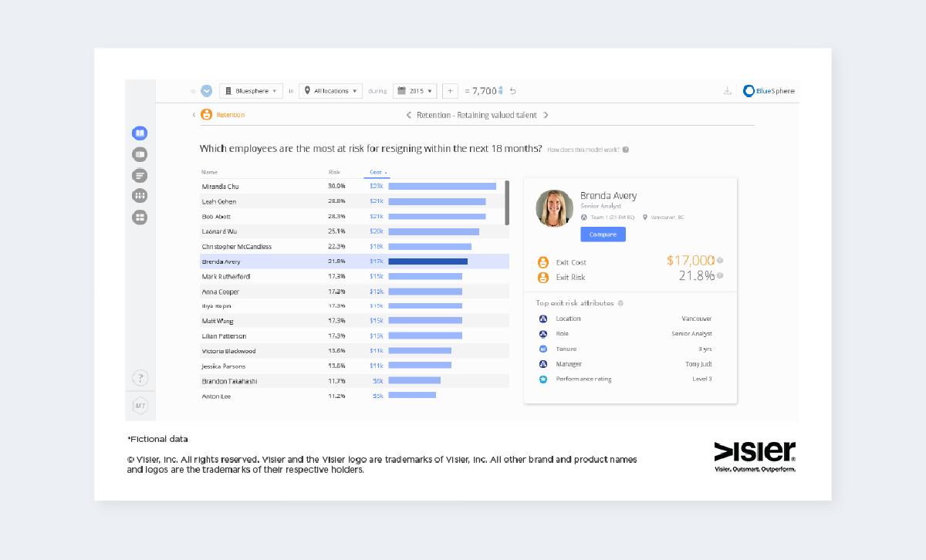Open the Bluesphere organization dropdown
The image size is (926, 560).
[x=251, y=91]
